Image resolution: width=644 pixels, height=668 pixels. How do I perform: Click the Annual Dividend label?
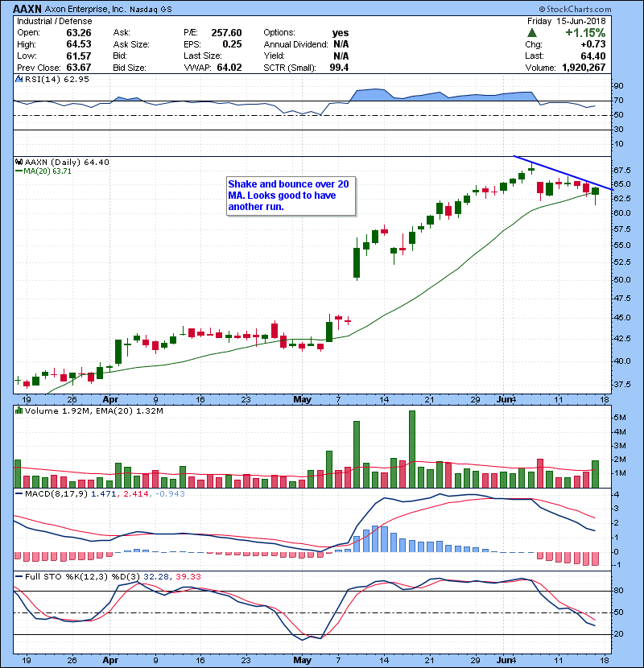(x=295, y=44)
